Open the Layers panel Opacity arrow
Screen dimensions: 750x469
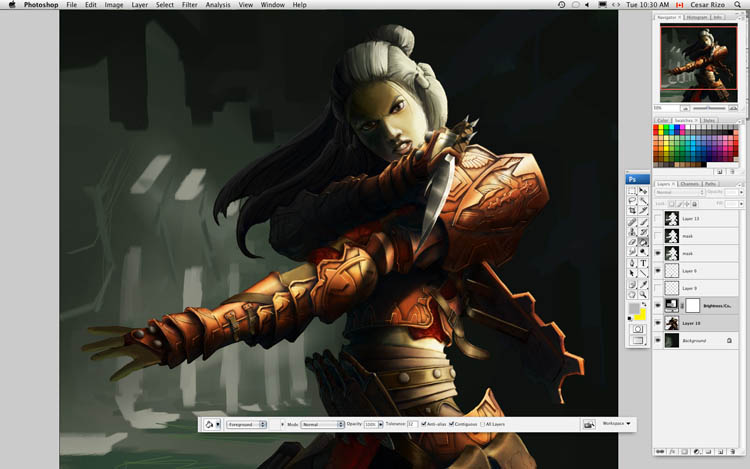[741, 192]
